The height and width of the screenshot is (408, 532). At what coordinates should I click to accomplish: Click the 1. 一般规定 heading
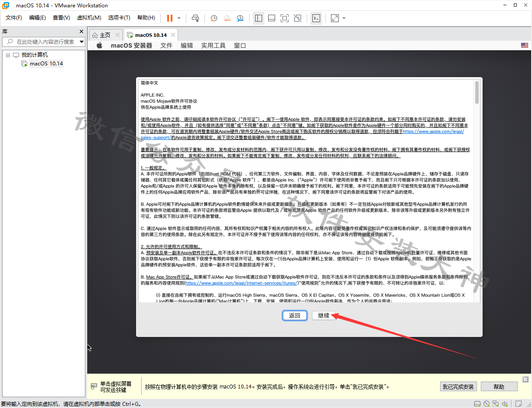pyautogui.click(x=153, y=168)
